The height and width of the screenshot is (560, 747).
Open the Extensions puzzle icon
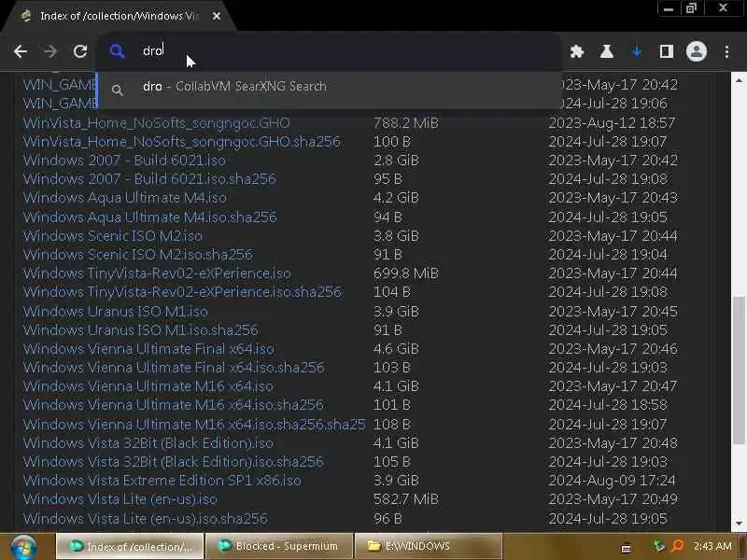tap(577, 51)
